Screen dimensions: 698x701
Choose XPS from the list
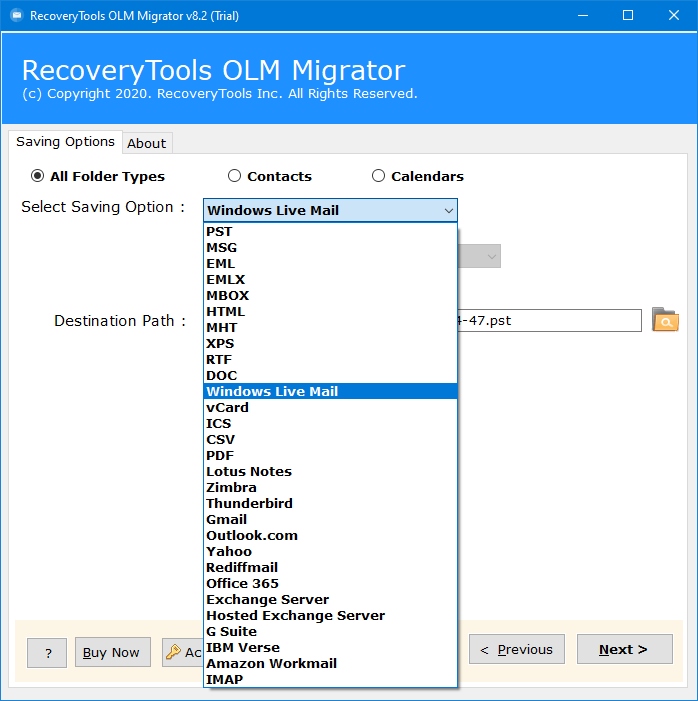(x=330, y=343)
